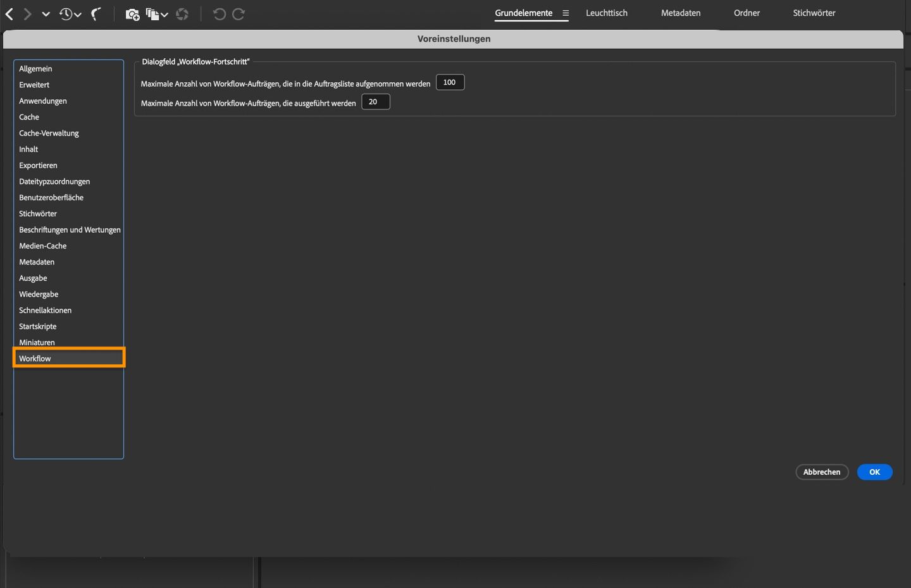The height and width of the screenshot is (588, 911).
Task: Select Miniaturen preferences category
Action: [x=68, y=343]
